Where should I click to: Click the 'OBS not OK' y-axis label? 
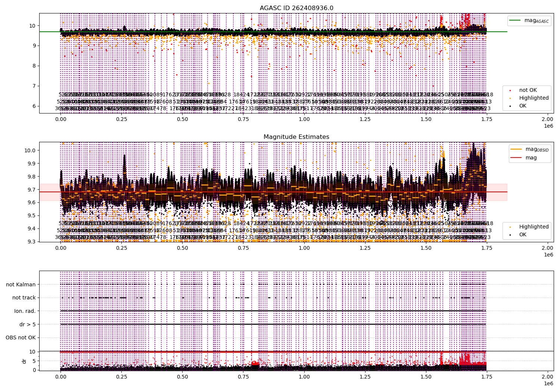point(21,337)
